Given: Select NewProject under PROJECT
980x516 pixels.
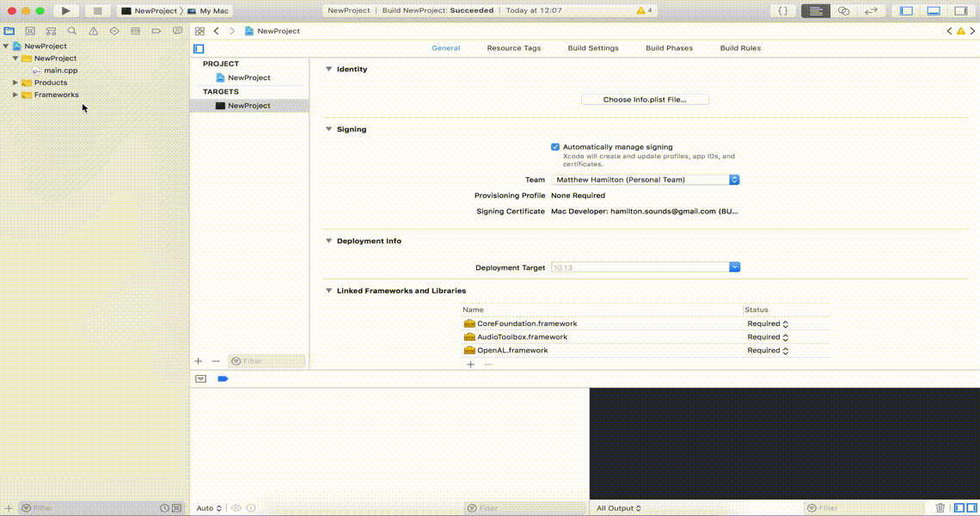Looking at the screenshot, I should point(249,77).
